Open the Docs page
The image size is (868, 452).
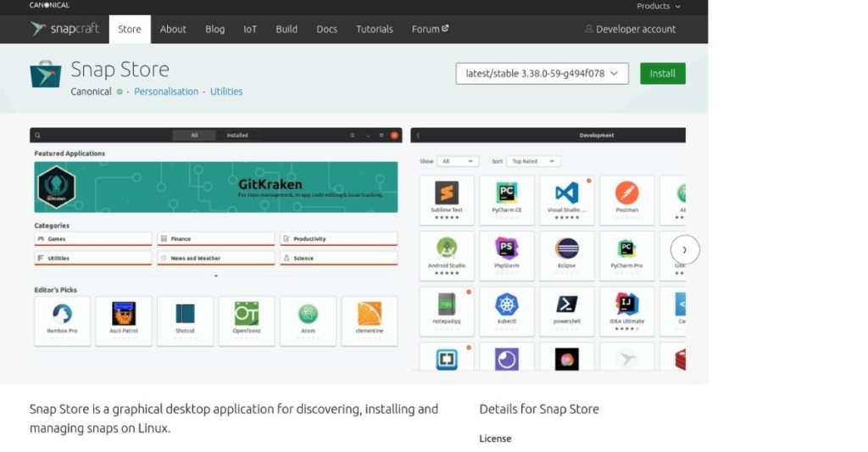(326, 30)
